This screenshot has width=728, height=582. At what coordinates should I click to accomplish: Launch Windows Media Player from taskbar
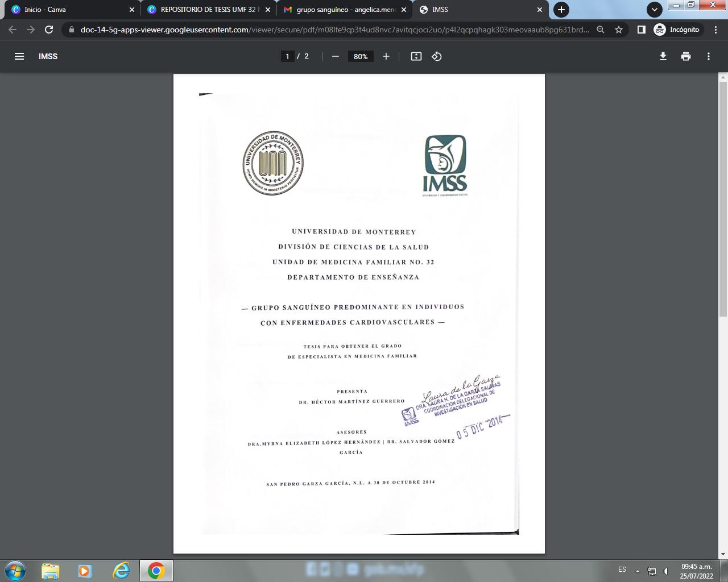(85, 571)
